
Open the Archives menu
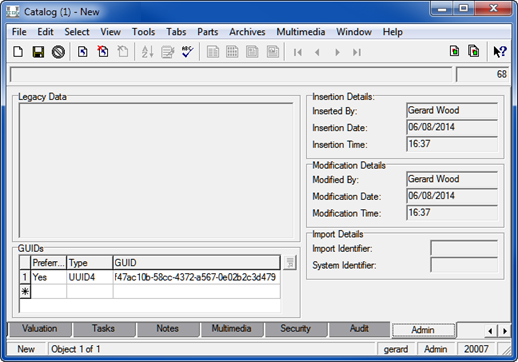(x=247, y=32)
